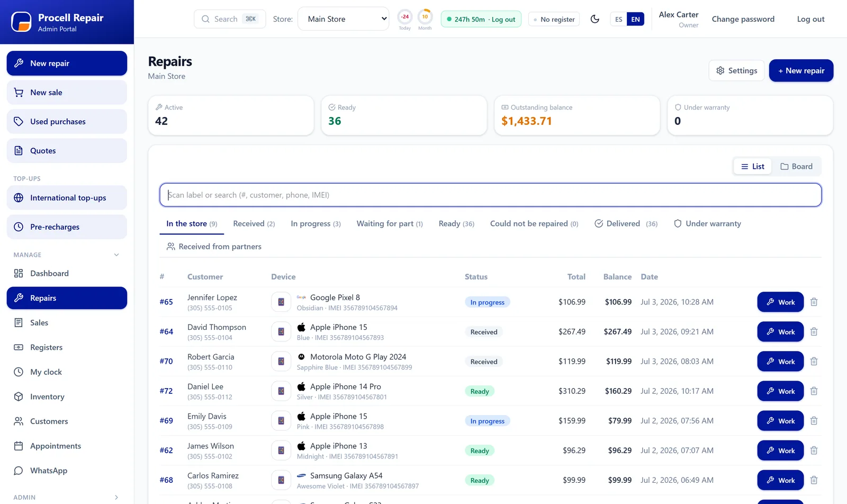This screenshot has height=504, width=847.
Task: Delete repair #68 trash icon
Action: (x=814, y=480)
